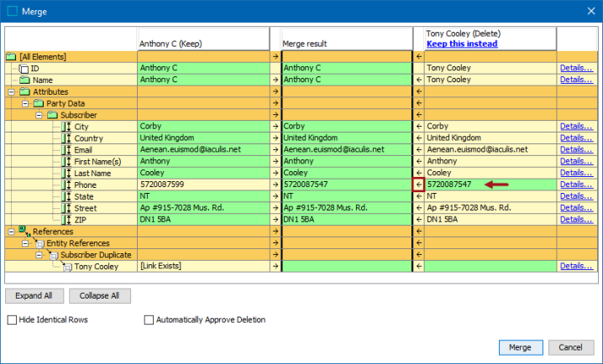The height and width of the screenshot is (364, 603).
Task: Click the right arrow in the Country row
Action: 275,138
